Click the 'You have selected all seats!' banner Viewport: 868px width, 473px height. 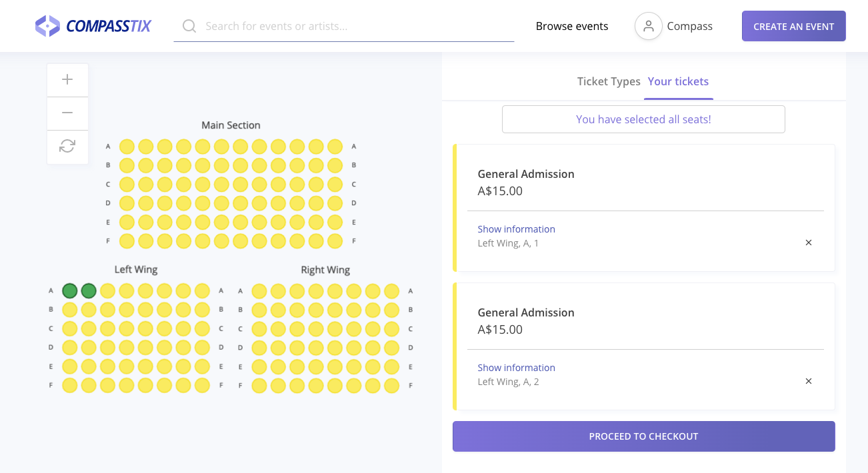(x=643, y=119)
